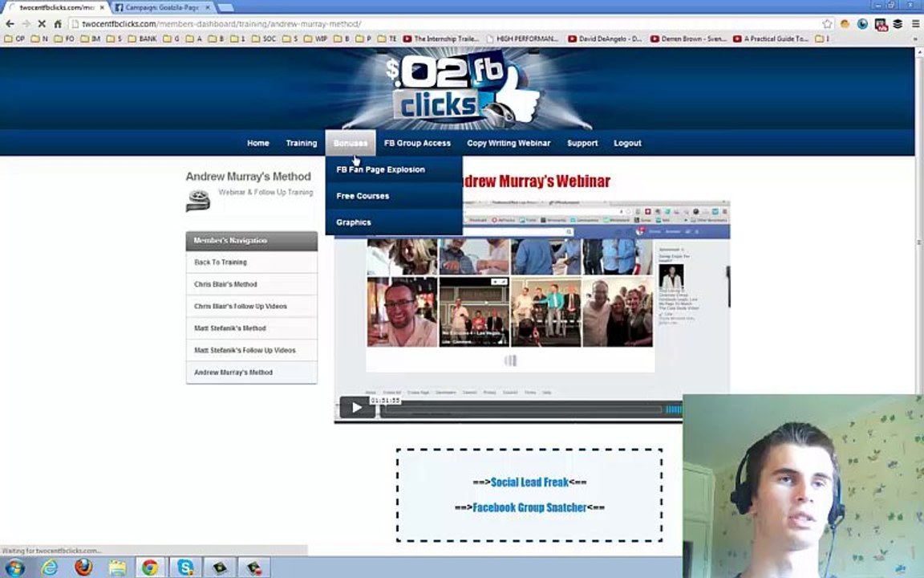Switch to Campaign Facebook browser tab

point(161,8)
